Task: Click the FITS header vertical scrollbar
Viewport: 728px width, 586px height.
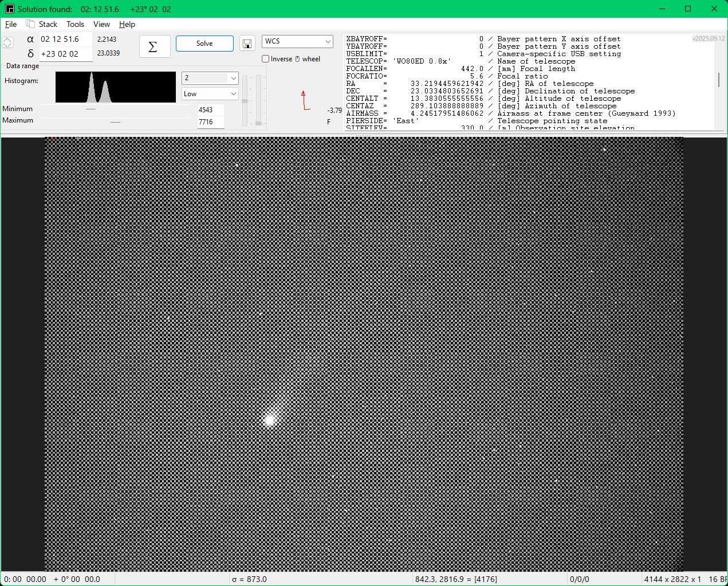Action: [719, 80]
